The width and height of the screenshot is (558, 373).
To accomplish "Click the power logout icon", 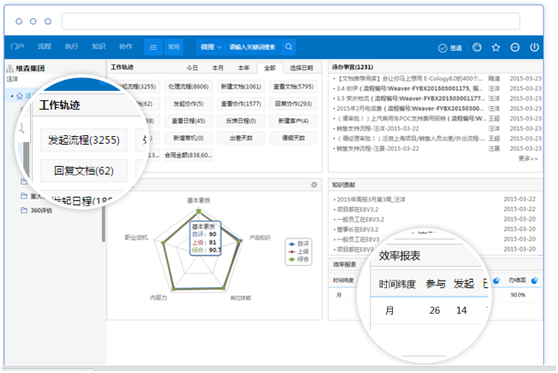I will click(534, 47).
